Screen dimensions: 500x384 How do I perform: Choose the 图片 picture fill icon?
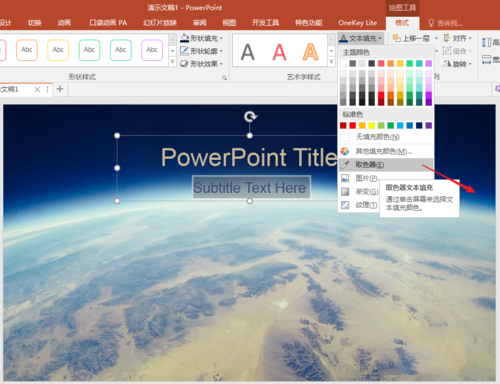click(x=345, y=178)
